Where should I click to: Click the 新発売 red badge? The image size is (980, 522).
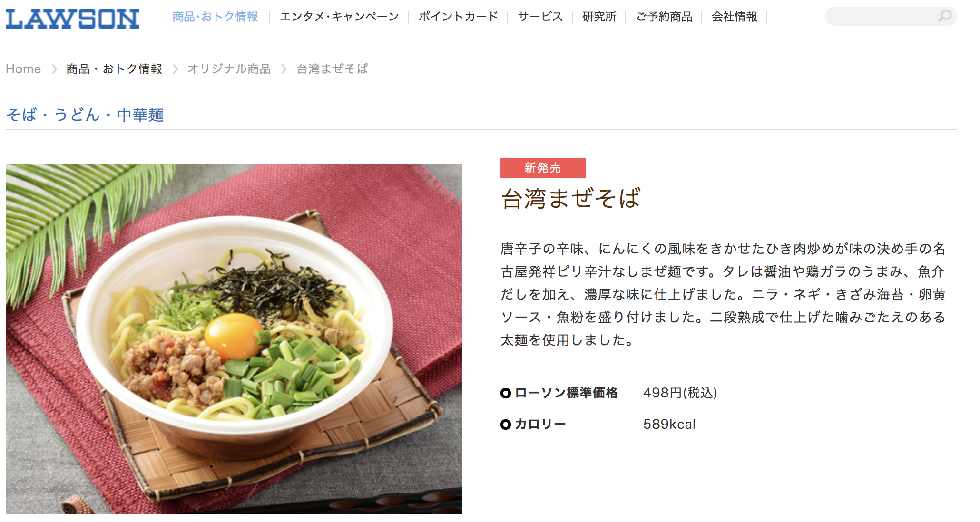[x=543, y=168]
